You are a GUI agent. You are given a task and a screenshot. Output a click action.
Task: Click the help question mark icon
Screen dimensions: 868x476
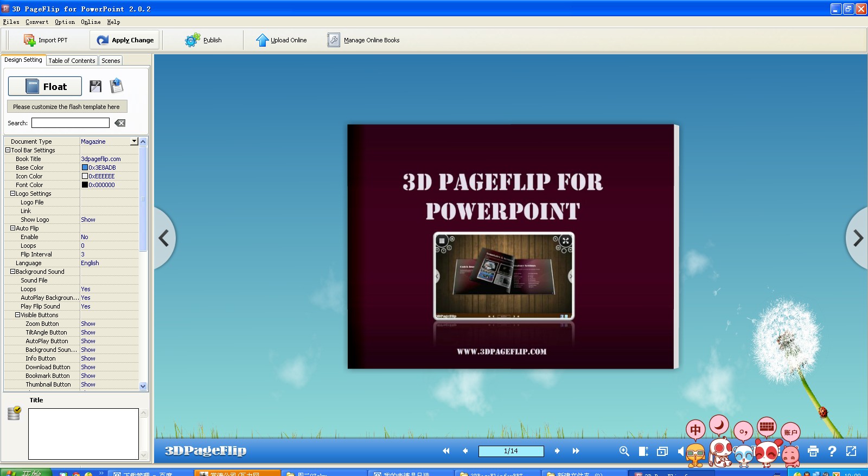[x=832, y=451]
